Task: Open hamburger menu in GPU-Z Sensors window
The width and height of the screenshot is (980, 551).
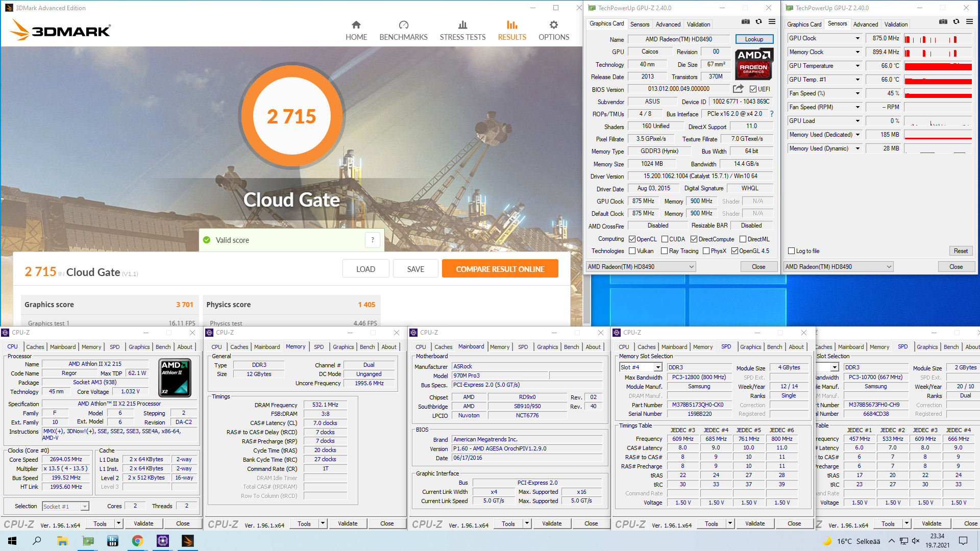Action: [969, 21]
